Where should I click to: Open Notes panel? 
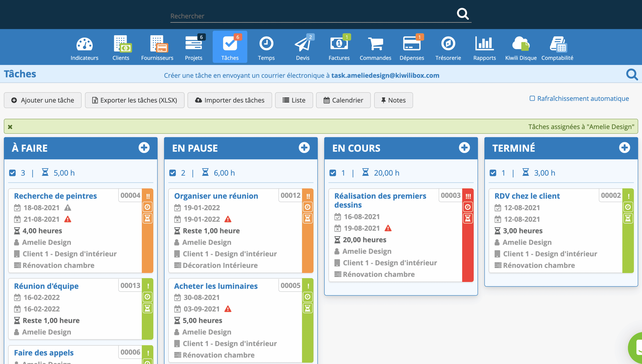[x=393, y=100]
